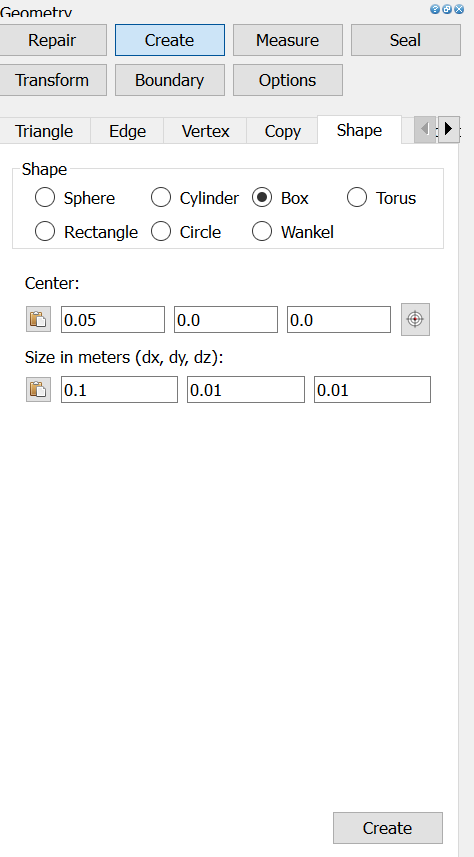
Task: Open the Vertex tab
Action: tap(205, 131)
